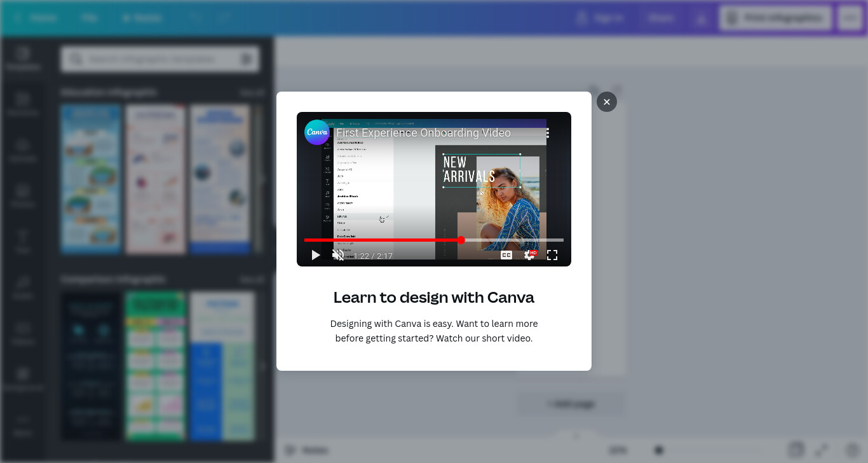Open the top bar more options button

click(850, 18)
